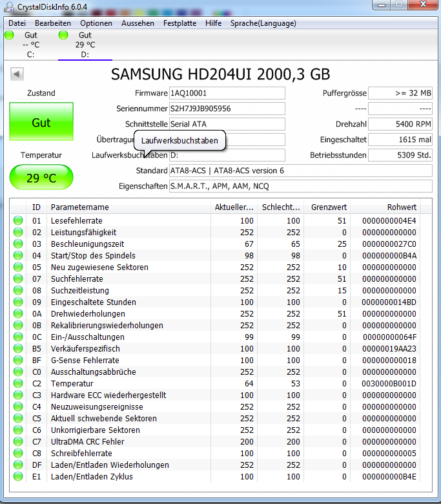Click the status icon for Leistungsfähigkeit row
441x504 pixels.
(18, 232)
